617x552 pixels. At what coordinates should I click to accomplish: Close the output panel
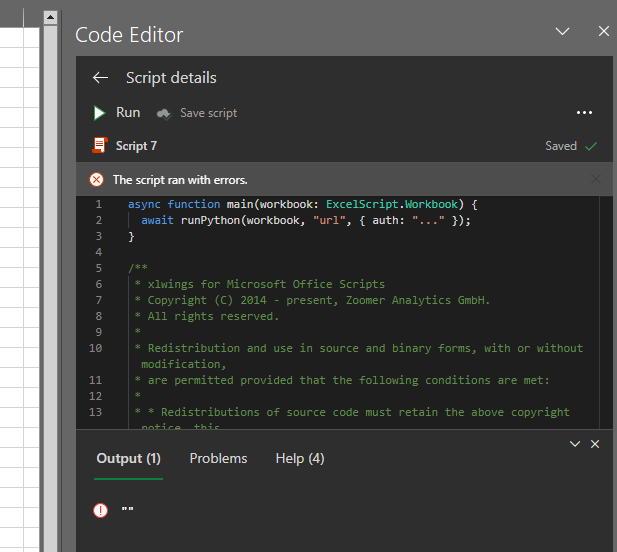tap(595, 444)
